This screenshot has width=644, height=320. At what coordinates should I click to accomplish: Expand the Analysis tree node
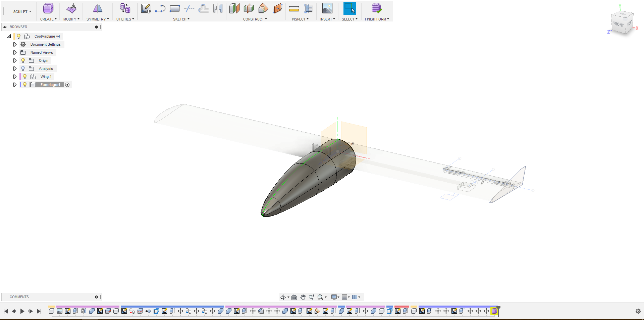[x=15, y=68]
